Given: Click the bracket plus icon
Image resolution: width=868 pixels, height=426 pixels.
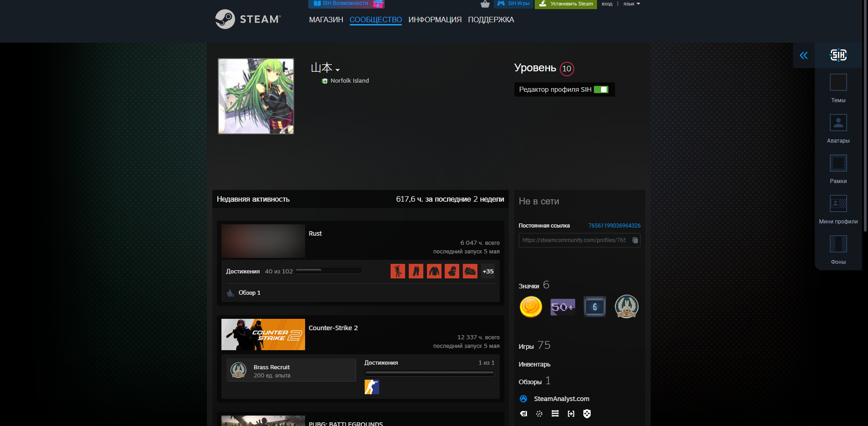Looking at the screenshot, I should [571, 414].
